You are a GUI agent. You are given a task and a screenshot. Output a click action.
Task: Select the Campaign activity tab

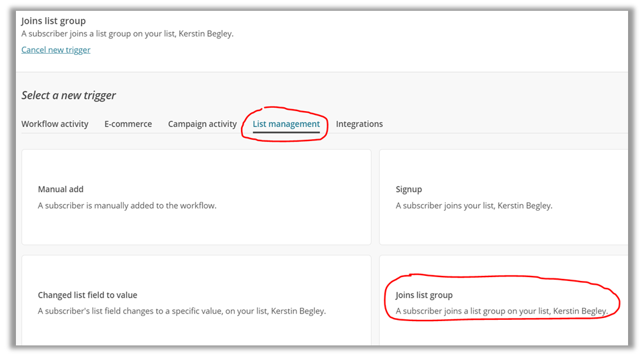pyautogui.click(x=203, y=124)
